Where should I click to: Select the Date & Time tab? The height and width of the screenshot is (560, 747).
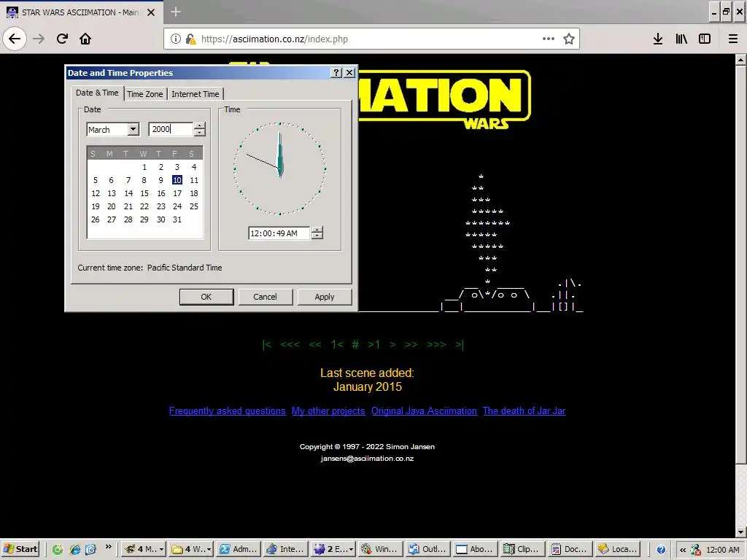tap(97, 93)
